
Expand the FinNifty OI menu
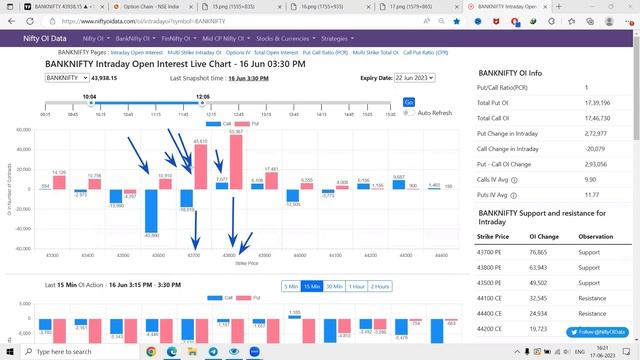[179, 38]
